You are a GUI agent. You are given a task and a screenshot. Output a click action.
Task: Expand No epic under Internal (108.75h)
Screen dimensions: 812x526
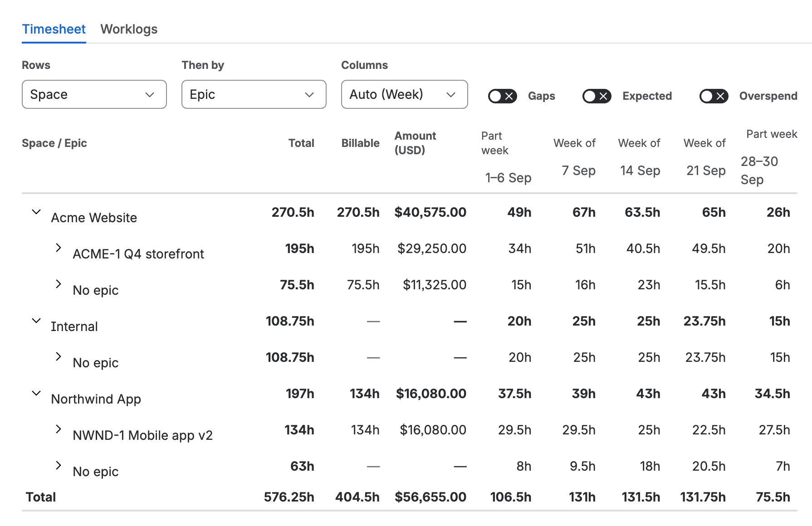(x=58, y=356)
